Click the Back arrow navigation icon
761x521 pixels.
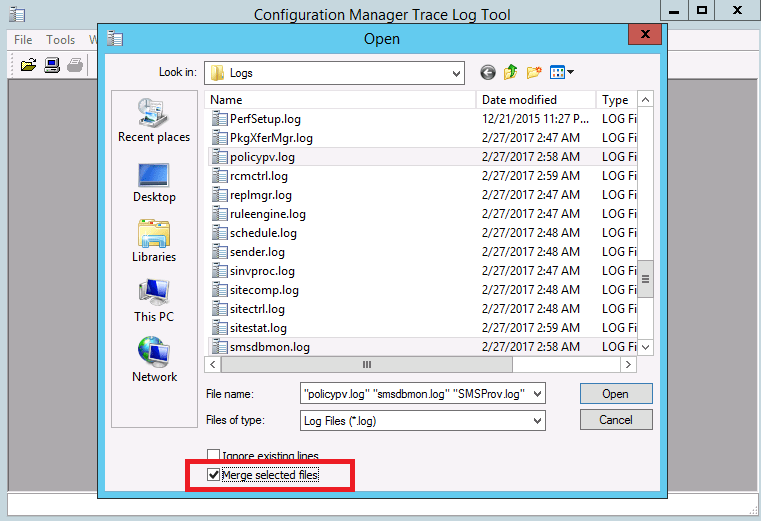click(488, 72)
